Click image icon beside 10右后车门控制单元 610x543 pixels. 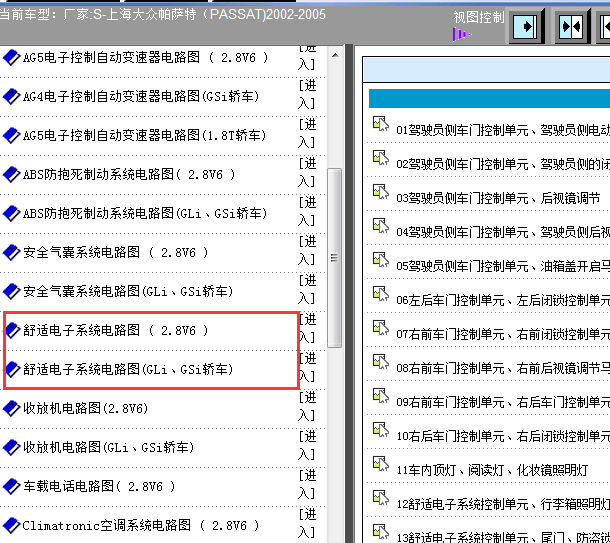380,430
